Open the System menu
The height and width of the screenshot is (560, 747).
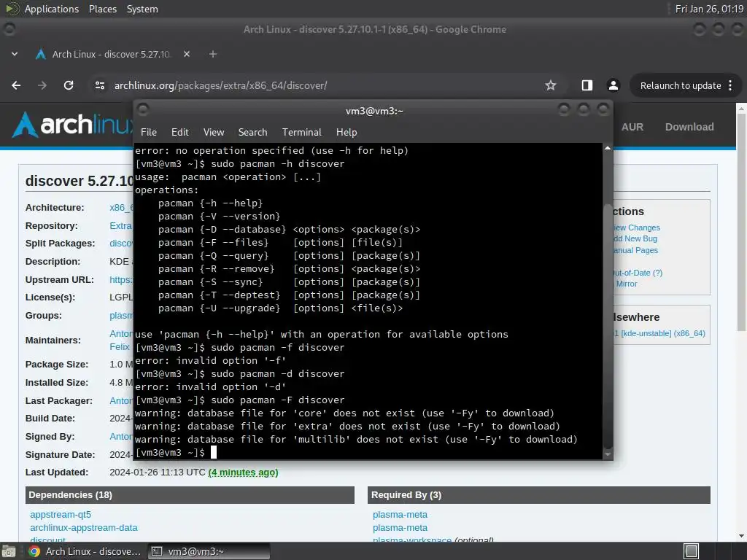[142, 9]
